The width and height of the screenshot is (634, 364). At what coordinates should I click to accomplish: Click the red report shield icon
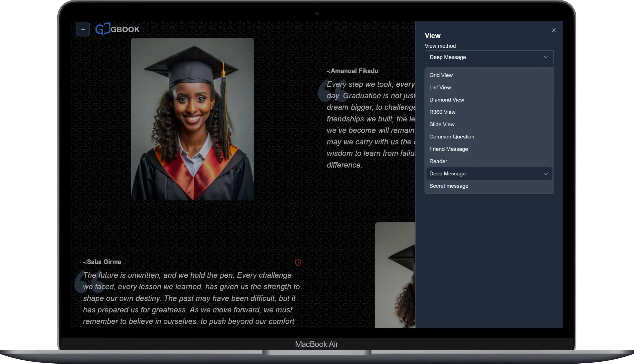298,262
